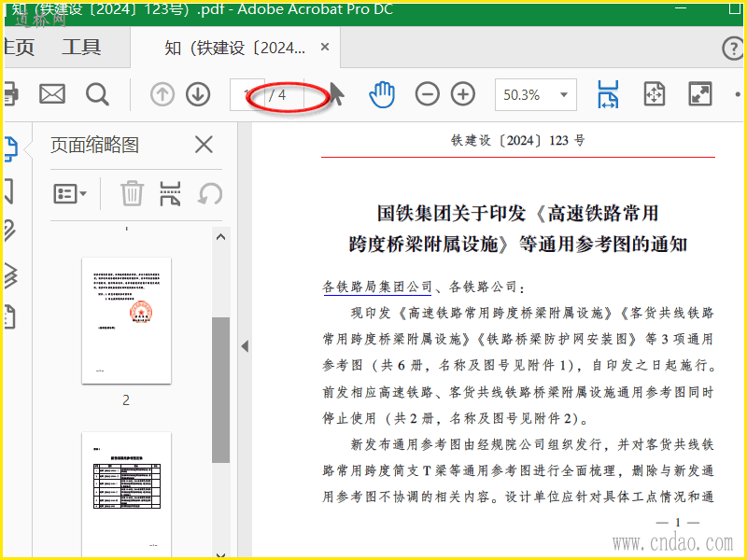Screen dimensions: 747x560
Task: Open the Tools tab (工具)
Action: point(81,48)
